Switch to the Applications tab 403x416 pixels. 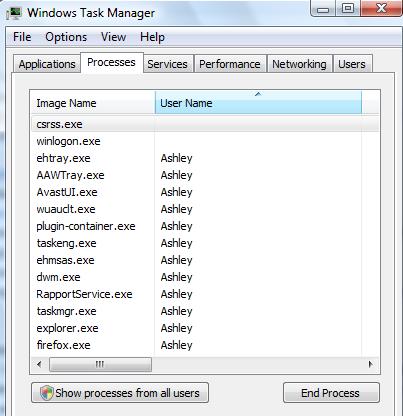[47, 64]
